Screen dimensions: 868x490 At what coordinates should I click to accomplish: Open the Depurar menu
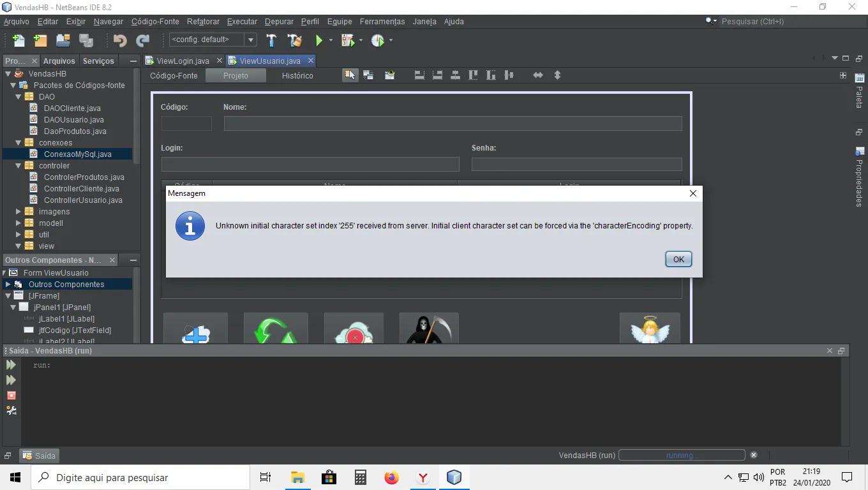click(279, 21)
